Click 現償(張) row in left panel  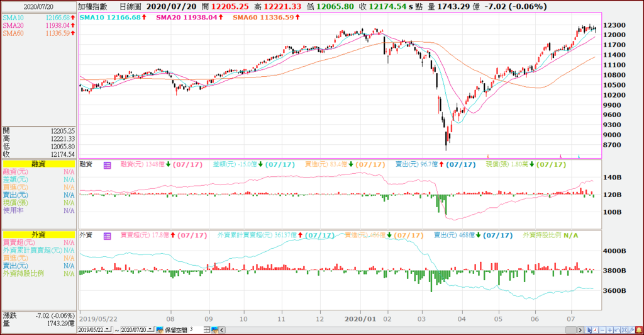coord(39,203)
